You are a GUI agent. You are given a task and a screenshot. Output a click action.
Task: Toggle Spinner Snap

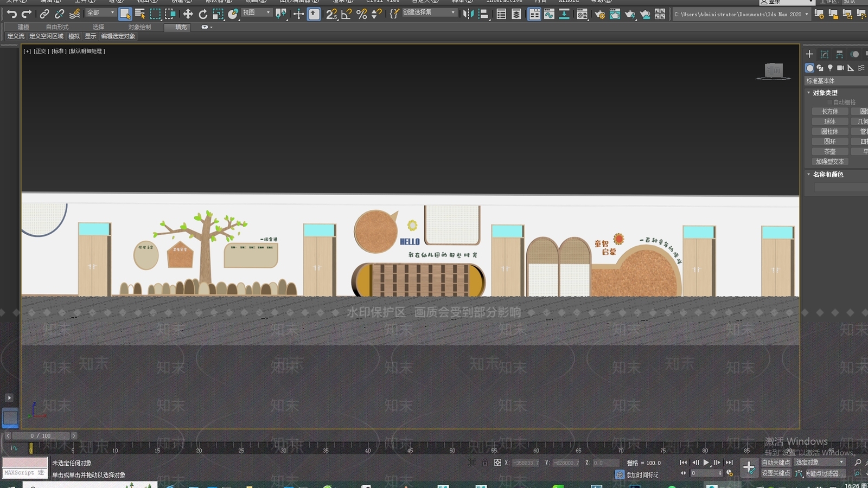(x=376, y=14)
